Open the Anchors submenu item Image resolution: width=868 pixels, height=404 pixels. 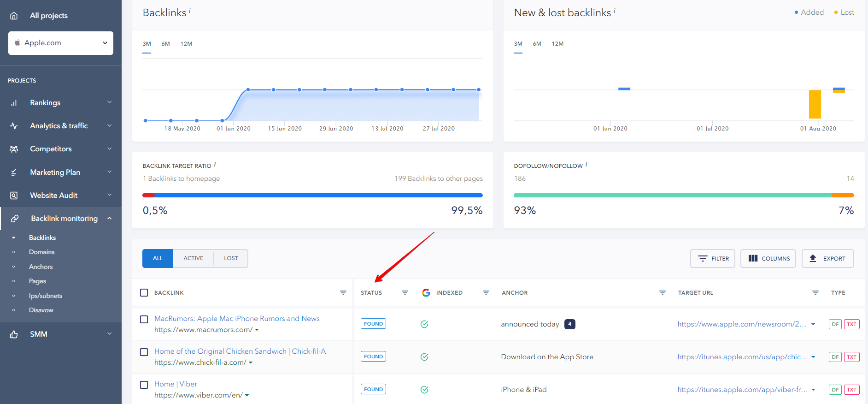41,267
